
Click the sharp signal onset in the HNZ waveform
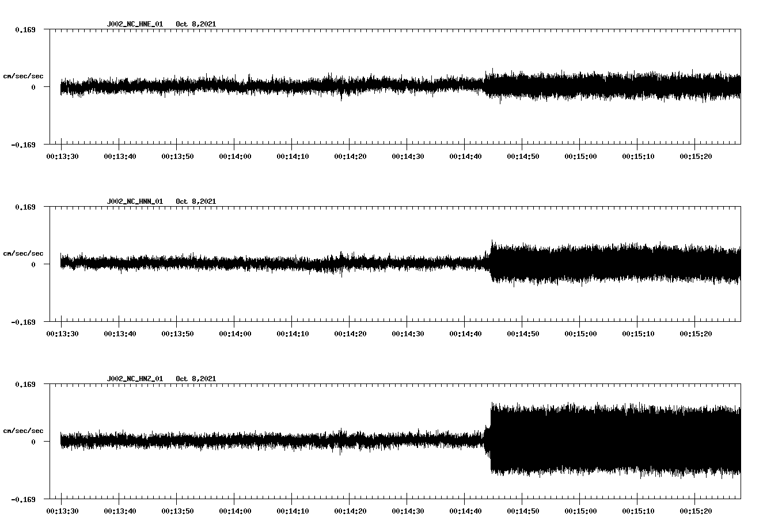click(x=490, y=440)
